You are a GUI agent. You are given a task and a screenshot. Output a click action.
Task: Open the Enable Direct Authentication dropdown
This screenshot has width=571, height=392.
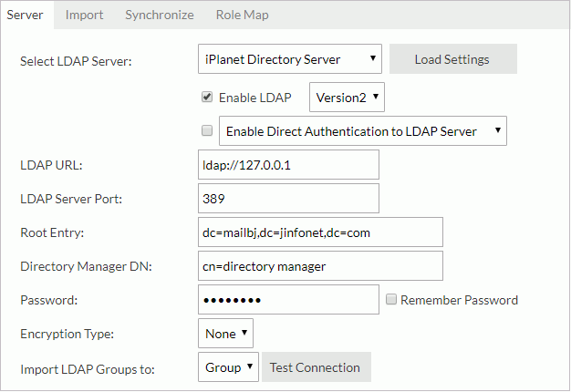click(x=363, y=130)
